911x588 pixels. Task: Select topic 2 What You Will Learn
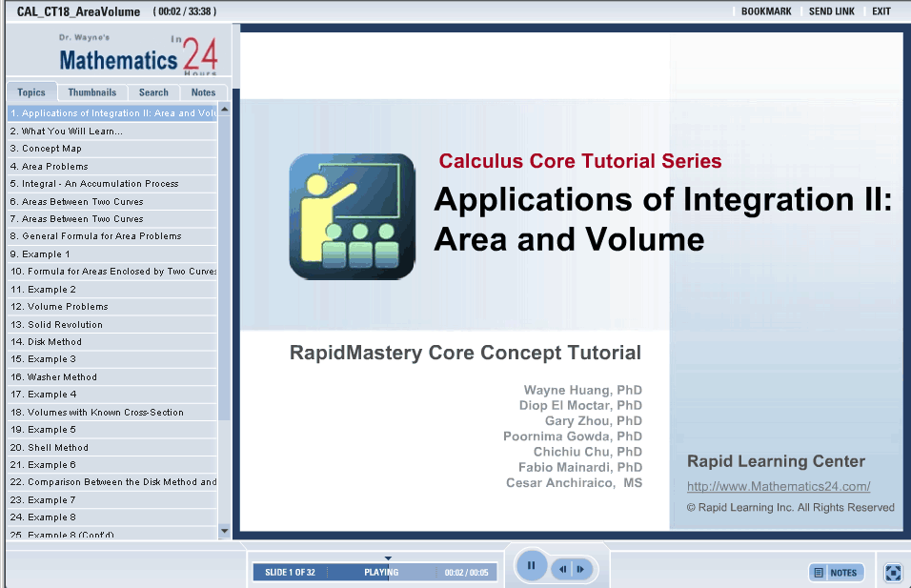(x=112, y=132)
